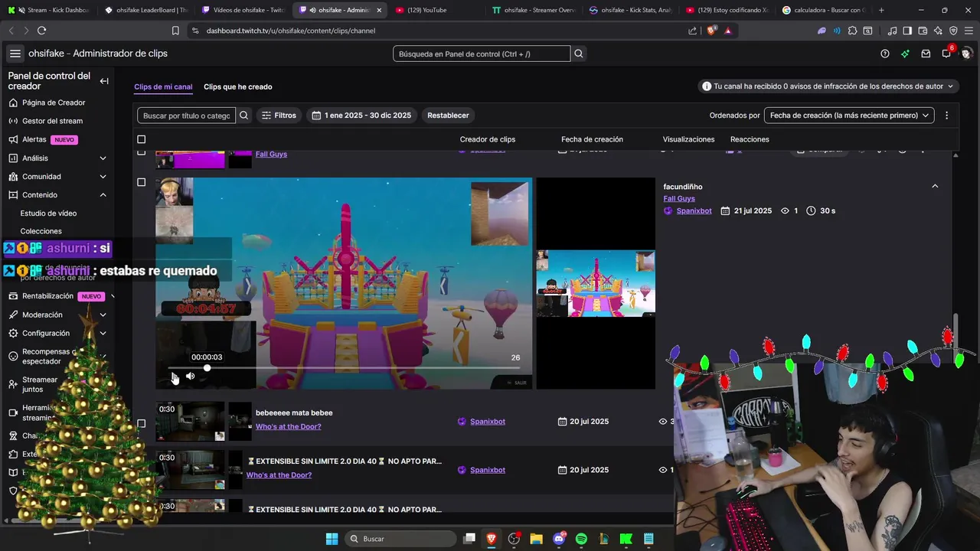Viewport: 980px width, 551px height.
Task: Click the search magnifier in Panel de control
Action: [x=579, y=54]
